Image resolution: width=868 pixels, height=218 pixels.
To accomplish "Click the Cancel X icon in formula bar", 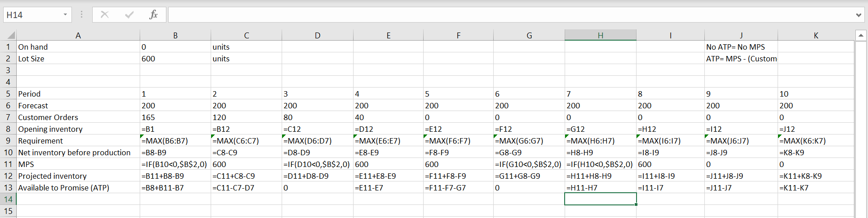I will [105, 15].
